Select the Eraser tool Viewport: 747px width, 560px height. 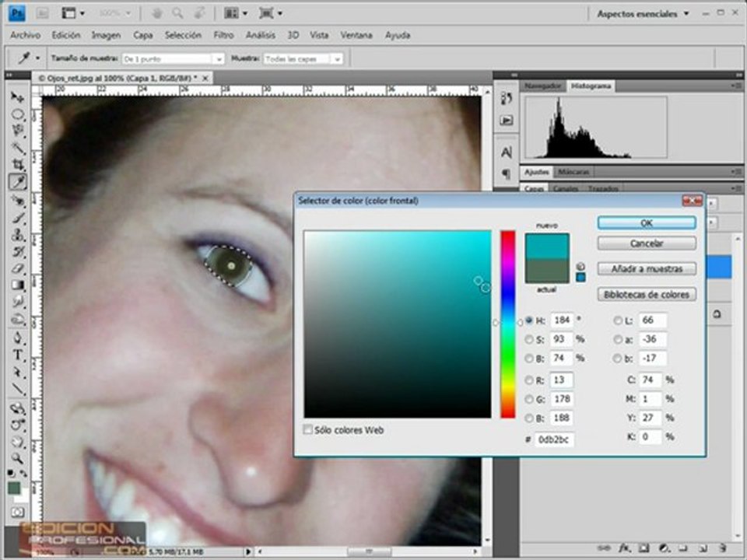(18, 268)
